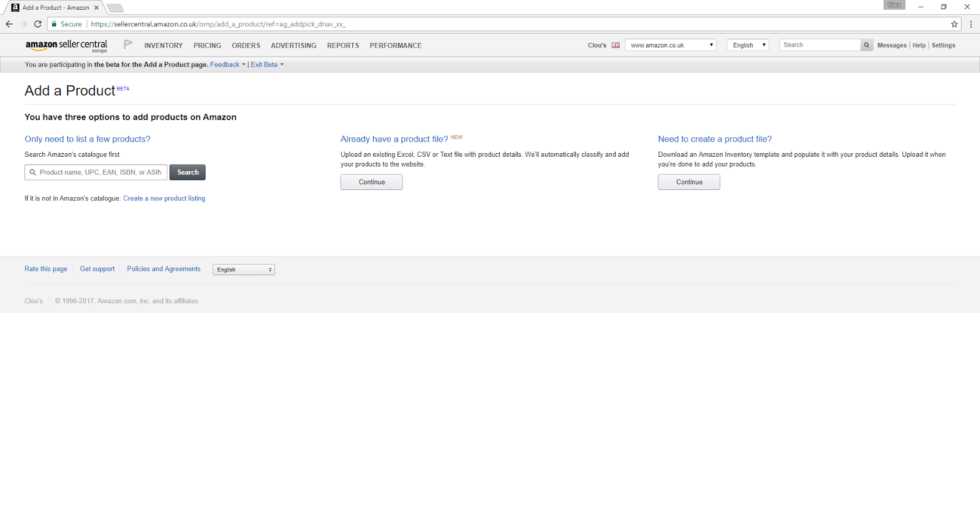This screenshot has width=980, height=531.
Task: Open the www.amazon.co.uk marketplace dropdown
Action: click(671, 45)
